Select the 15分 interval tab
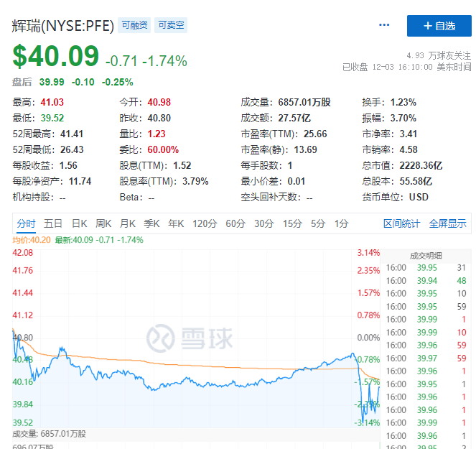This screenshot has height=449, width=476. click(x=292, y=223)
